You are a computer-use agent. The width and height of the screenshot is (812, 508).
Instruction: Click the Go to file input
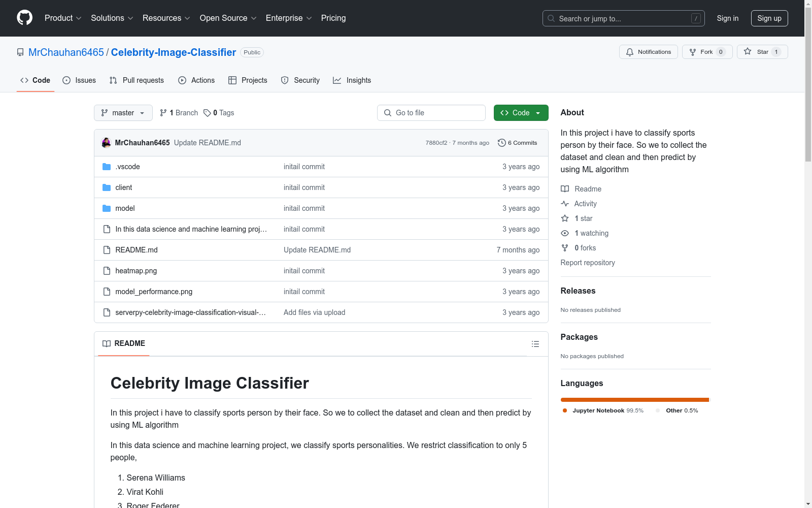[431, 113]
